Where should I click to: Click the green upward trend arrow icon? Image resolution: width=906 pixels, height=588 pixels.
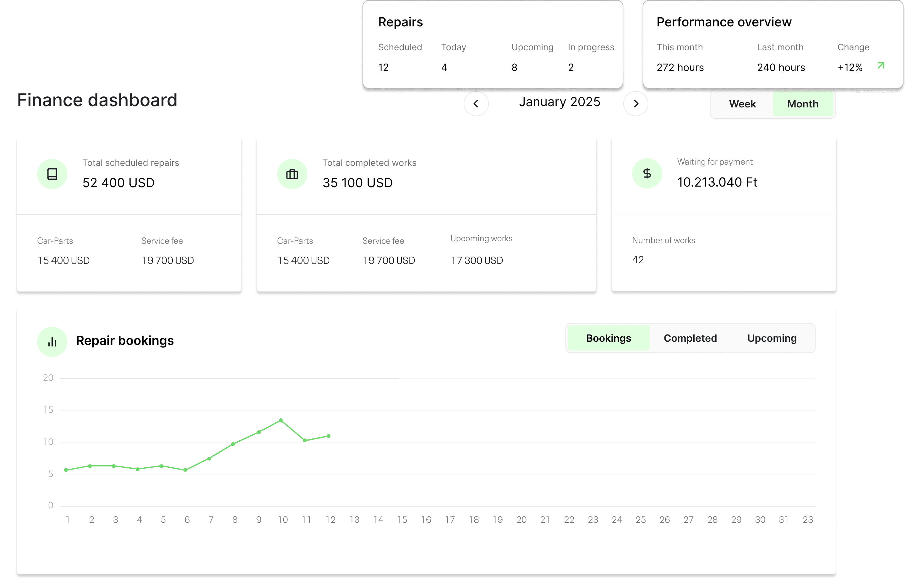click(881, 66)
